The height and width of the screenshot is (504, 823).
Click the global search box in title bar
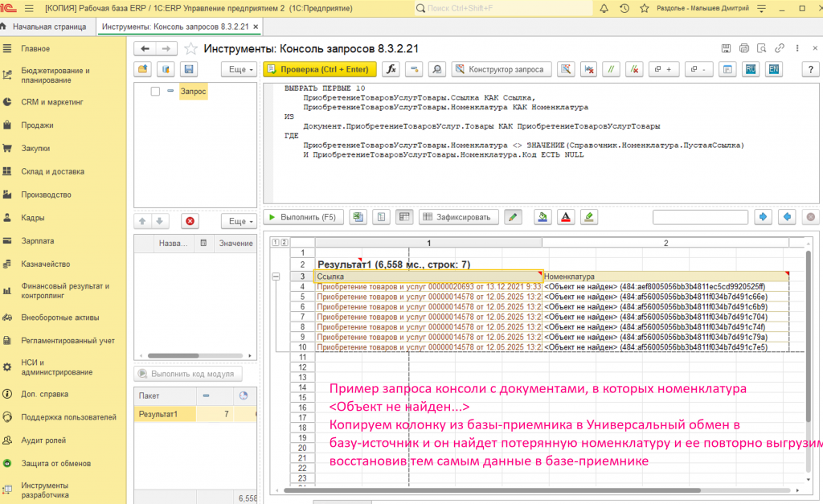pyautogui.click(x=503, y=8)
